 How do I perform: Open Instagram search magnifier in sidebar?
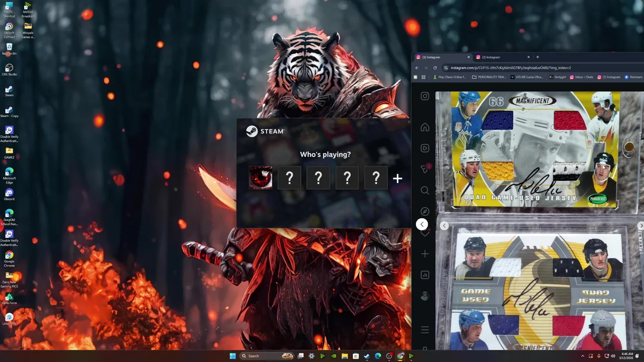pyautogui.click(x=425, y=191)
